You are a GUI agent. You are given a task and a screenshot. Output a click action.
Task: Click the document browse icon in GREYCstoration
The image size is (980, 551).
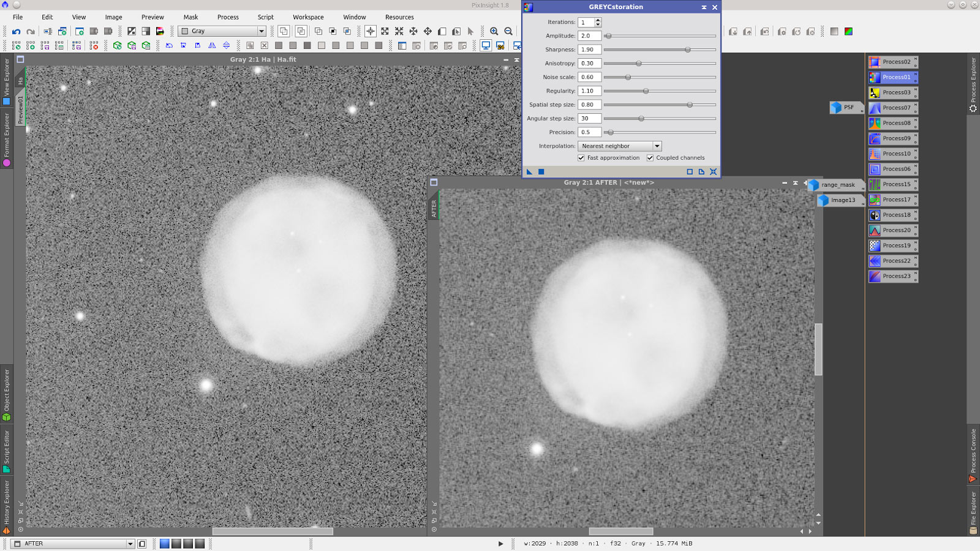(701, 172)
